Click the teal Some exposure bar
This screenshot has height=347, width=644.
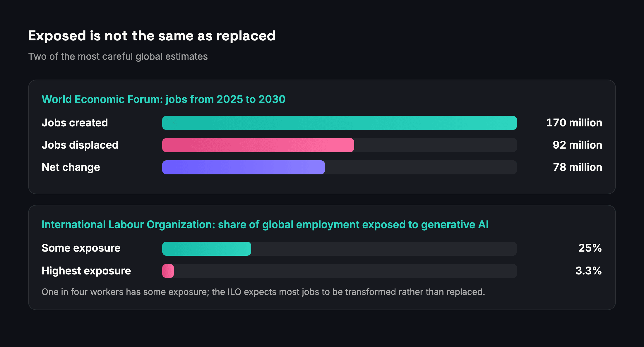point(207,249)
